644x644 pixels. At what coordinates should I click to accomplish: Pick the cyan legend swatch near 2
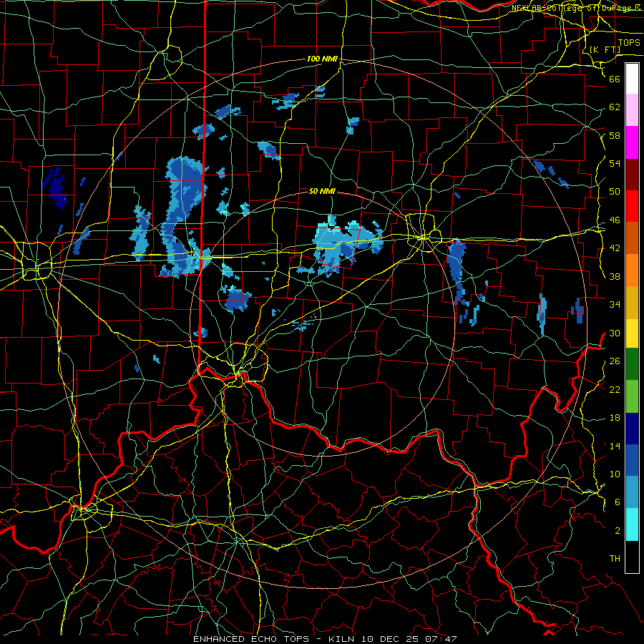(x=632, y=525)
